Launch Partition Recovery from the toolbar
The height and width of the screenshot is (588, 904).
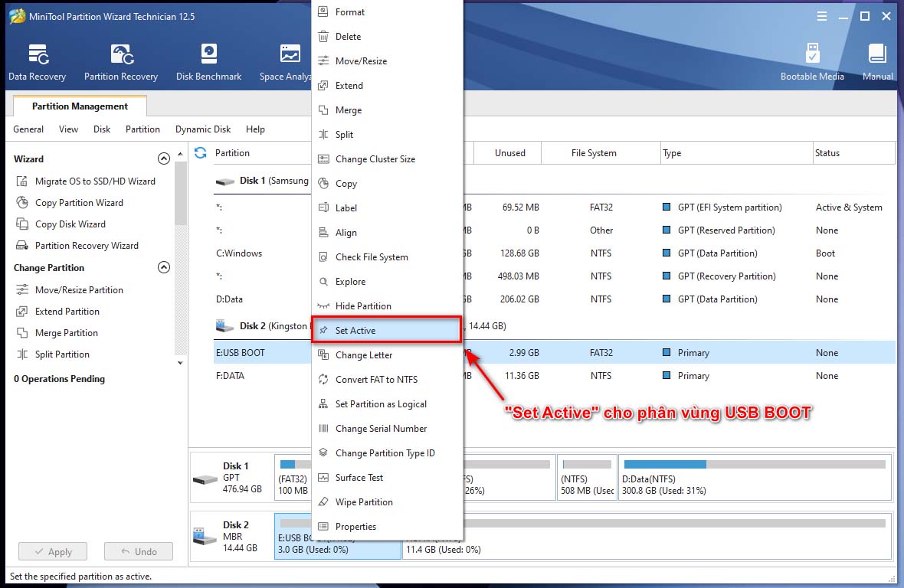pos(121,62)
